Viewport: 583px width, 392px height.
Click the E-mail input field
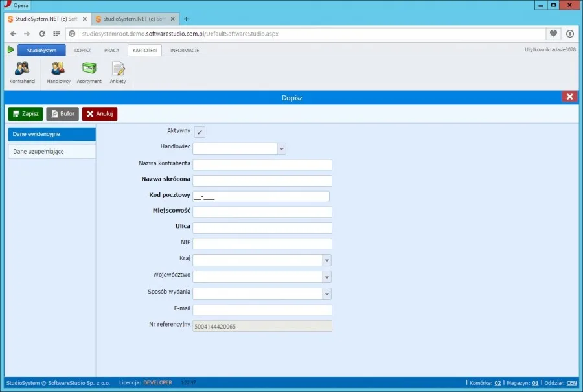pyautogui.click(x=262, y=310)
